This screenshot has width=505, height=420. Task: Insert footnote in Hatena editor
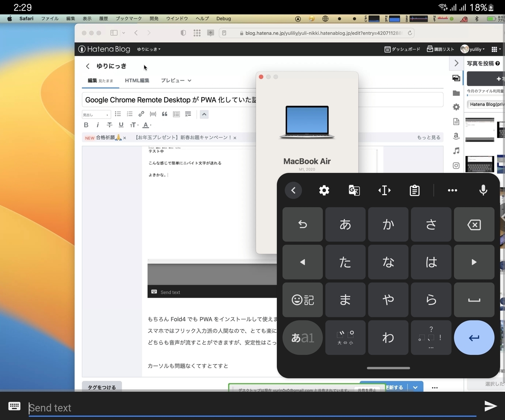[x=188, y=114]
